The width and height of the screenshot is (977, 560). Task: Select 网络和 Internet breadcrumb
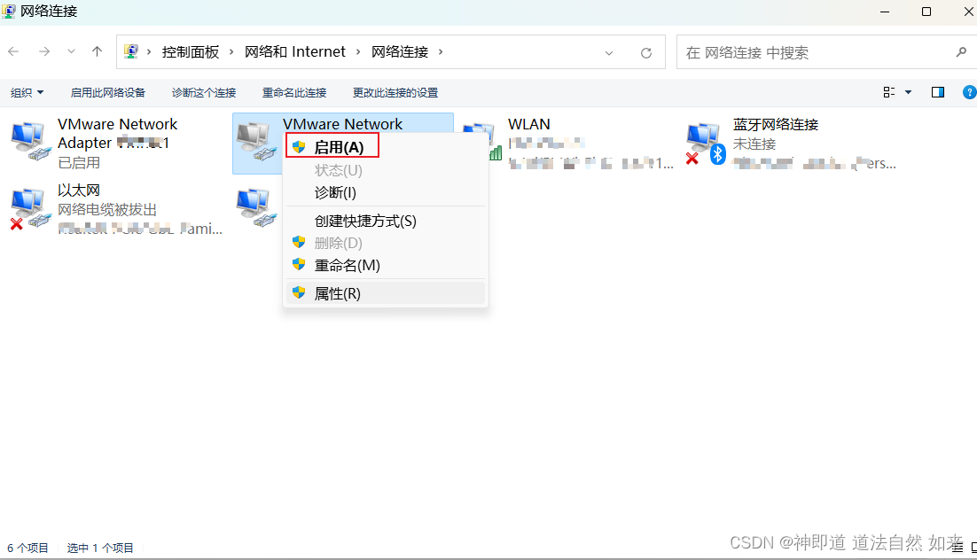tap(294, 51)
